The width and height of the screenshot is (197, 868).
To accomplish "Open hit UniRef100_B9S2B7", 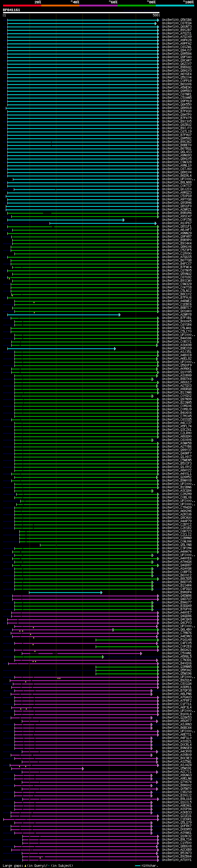I will (177, 30).
